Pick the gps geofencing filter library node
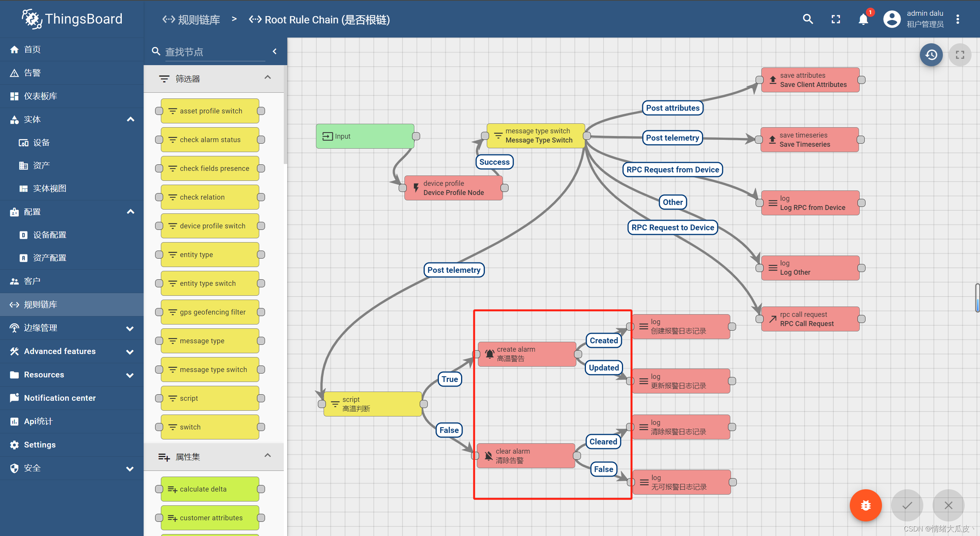Screen dimensions: 980x536 tap(210, 312)
